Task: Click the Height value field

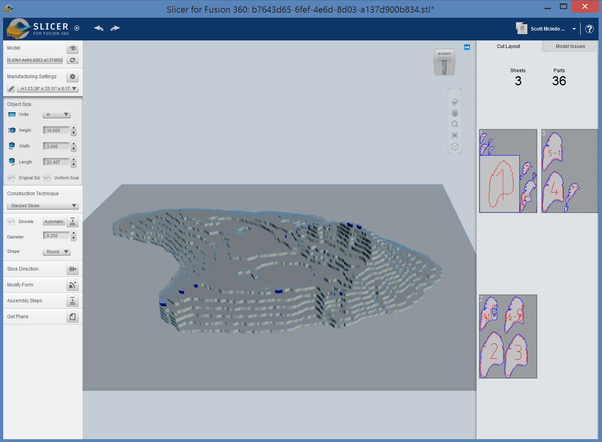Action: [56, 131]
